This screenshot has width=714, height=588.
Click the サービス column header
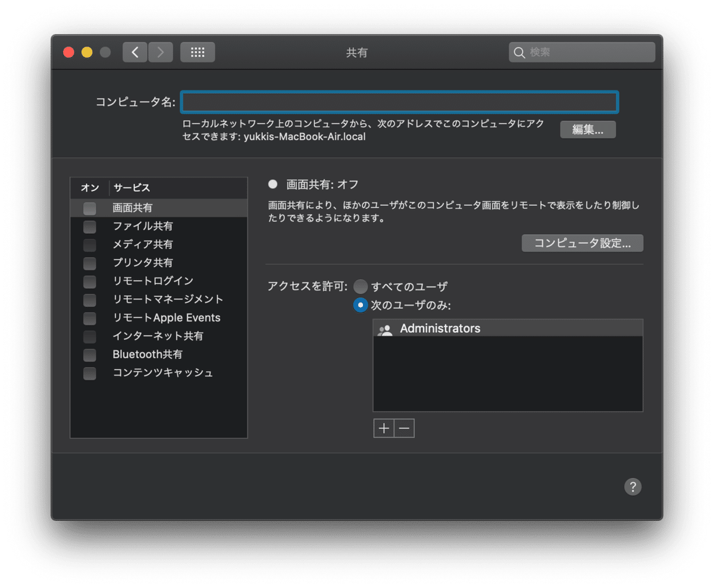[132, 188]
